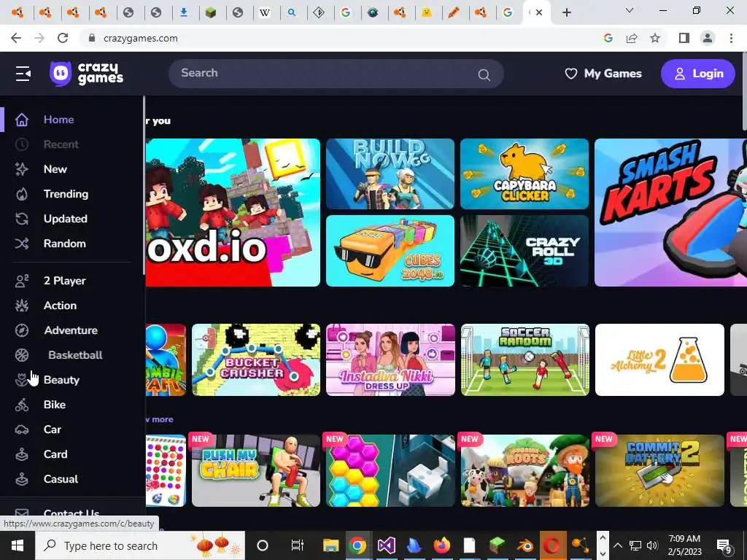Click the Trending flame icon

coord(22,194)
